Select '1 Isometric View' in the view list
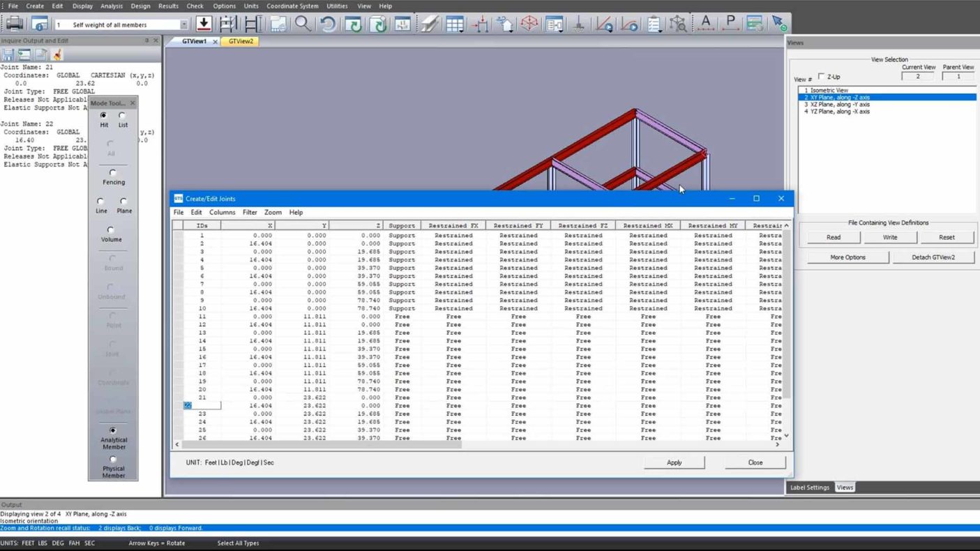 coord(829,91)
